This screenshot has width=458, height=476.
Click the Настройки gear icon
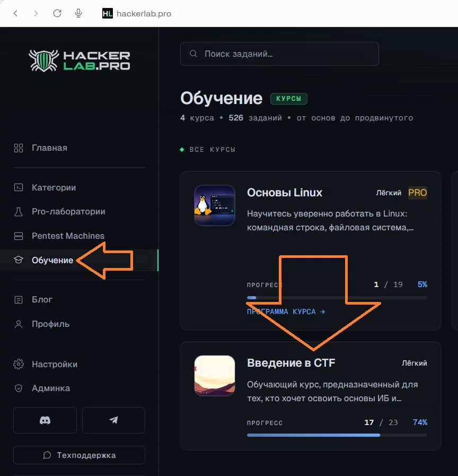click(x=19, y=364)
